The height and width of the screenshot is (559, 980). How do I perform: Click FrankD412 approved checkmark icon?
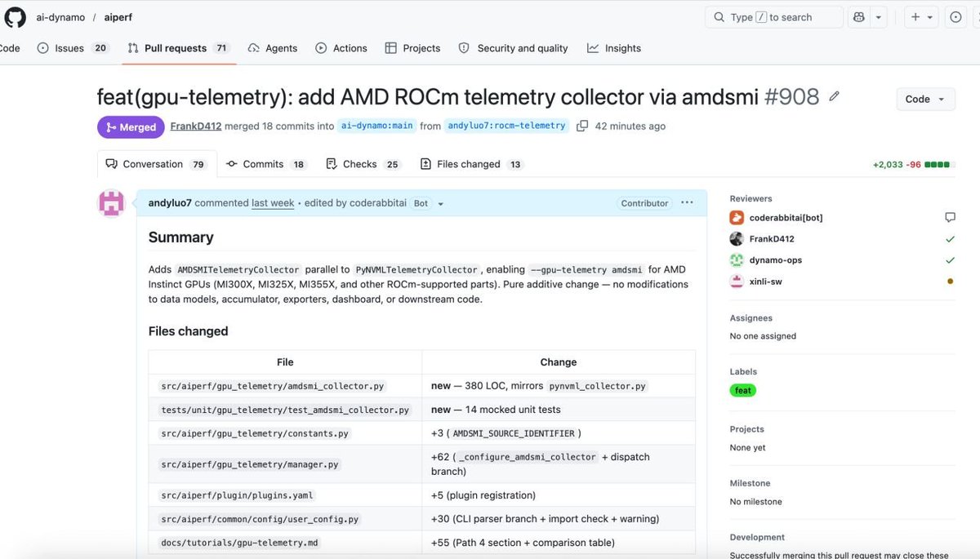pyautogui.click(x=950, y=239)
